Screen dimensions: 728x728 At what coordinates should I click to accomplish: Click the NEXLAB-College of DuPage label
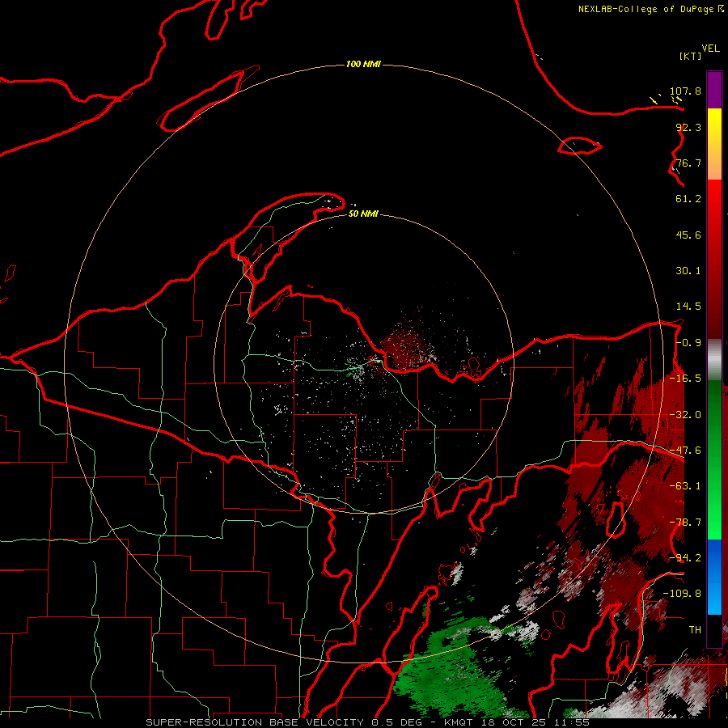click(x=650, y=9)
